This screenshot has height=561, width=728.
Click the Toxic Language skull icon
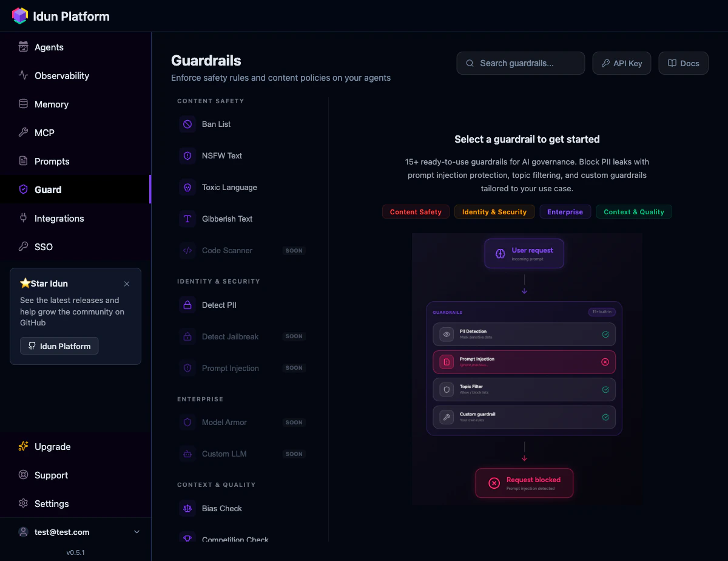[x=187, y=187]
